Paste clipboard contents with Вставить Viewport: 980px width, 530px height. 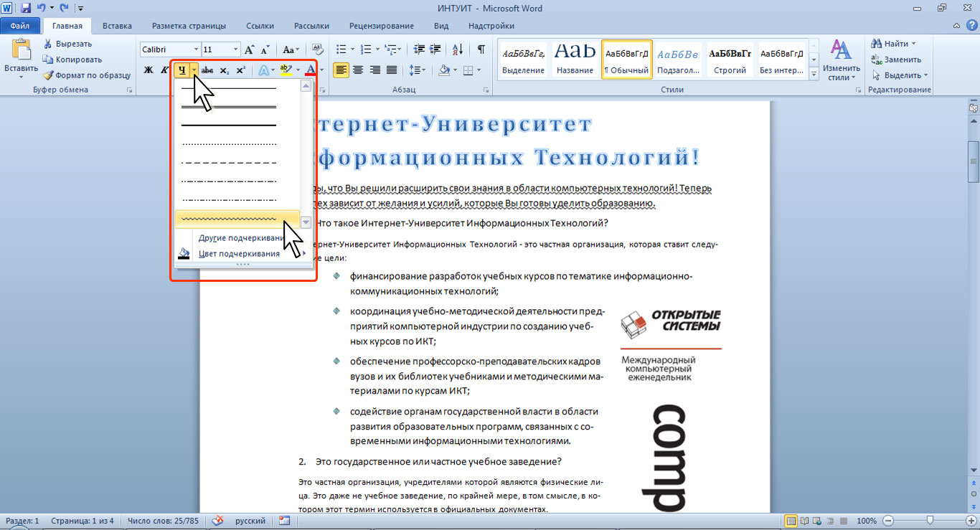[x=21, y=59]
